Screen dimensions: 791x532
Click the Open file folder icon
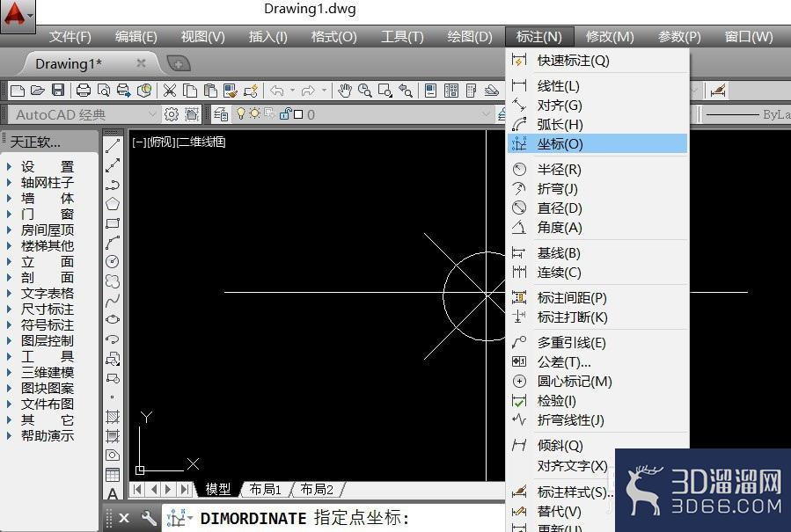coord(37,91)
